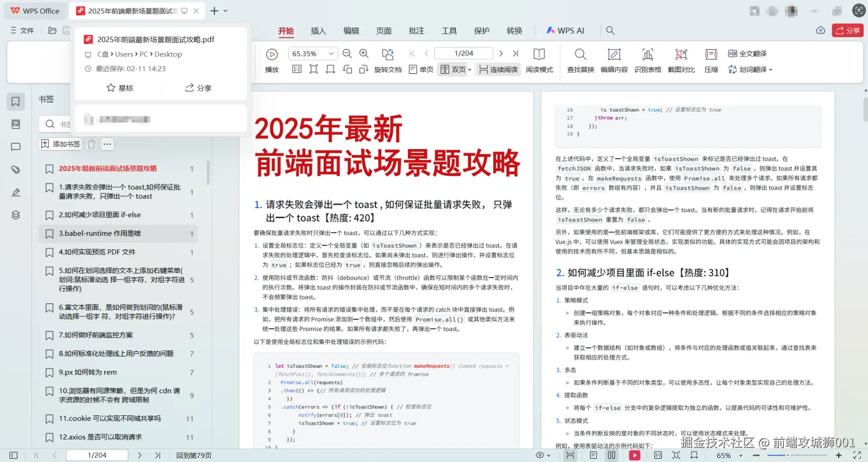Expand word translation (划词翻译) dropdown

771,69
